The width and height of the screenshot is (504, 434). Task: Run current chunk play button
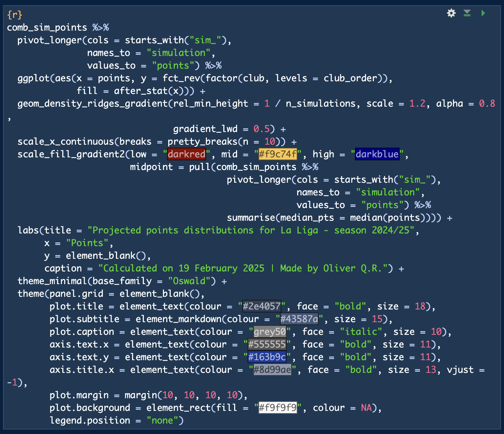pos(483,13)
